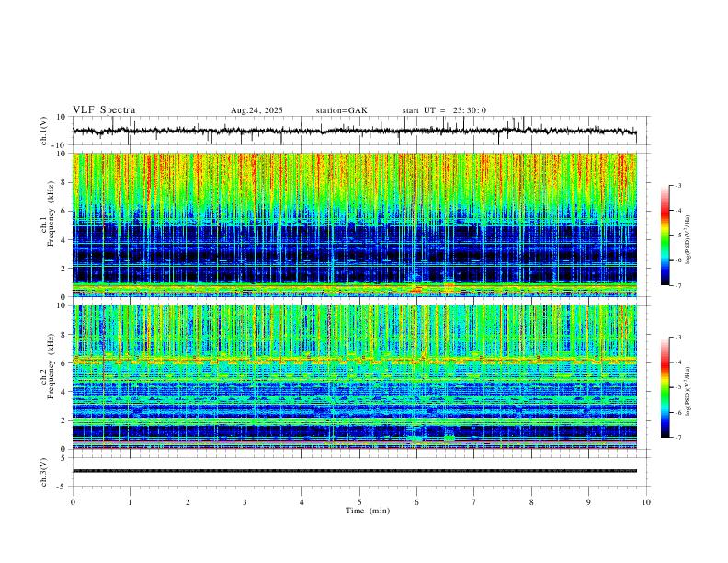Click the ch.2 "Frequency (kHz)" axis label

(51, 366)
